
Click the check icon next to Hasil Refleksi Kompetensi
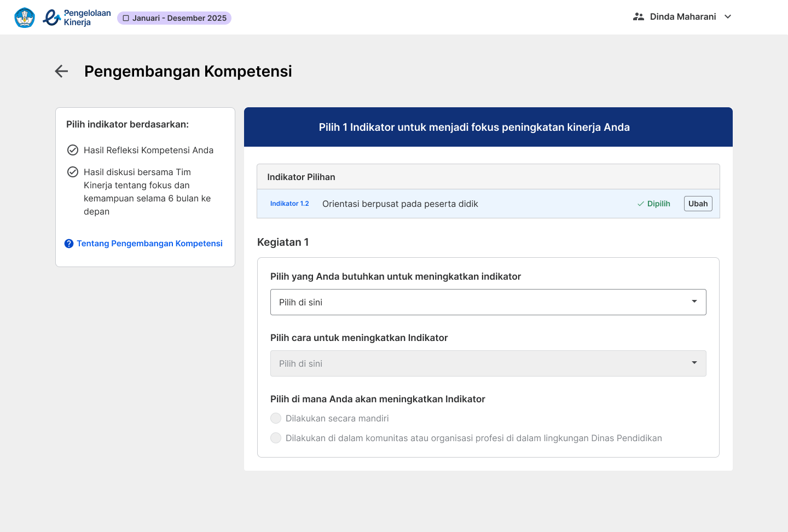pyautogui.click(x=73, y=150)
